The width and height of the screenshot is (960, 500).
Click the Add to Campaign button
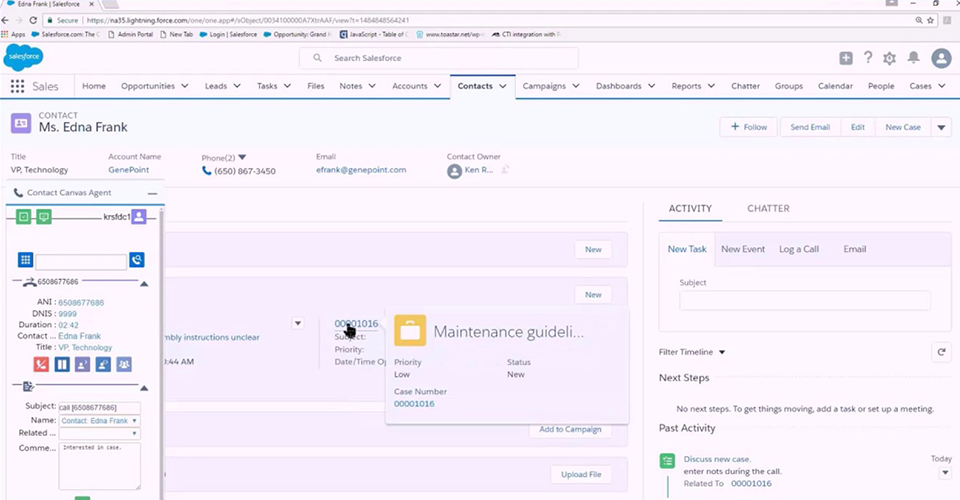pos(570,430)
